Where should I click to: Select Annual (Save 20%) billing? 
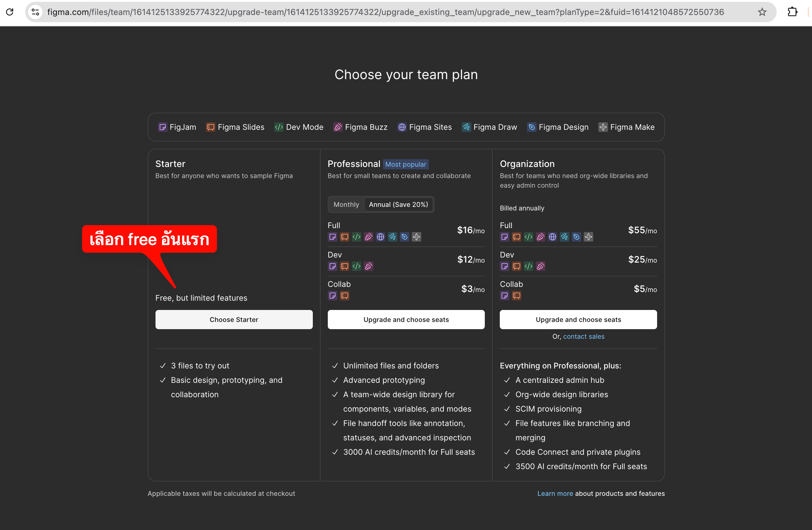pyautogui.click(x=398, y=204)
